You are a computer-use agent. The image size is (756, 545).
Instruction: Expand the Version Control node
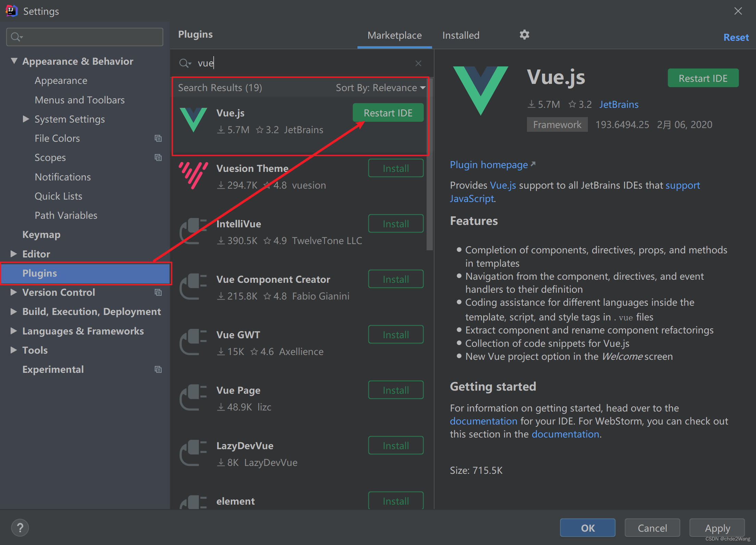pyautogui.click(x=14, y=292)
